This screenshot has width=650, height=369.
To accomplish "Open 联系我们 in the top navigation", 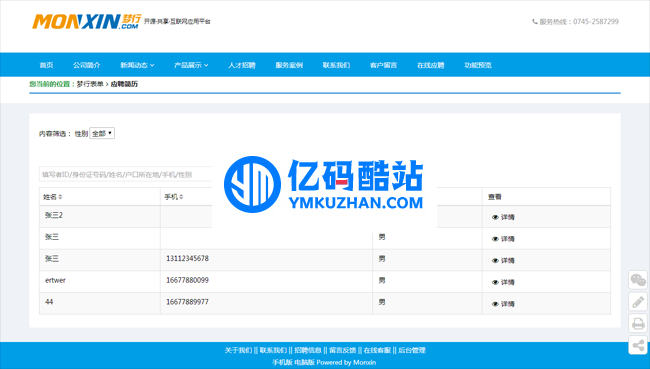I will [337, 65].
